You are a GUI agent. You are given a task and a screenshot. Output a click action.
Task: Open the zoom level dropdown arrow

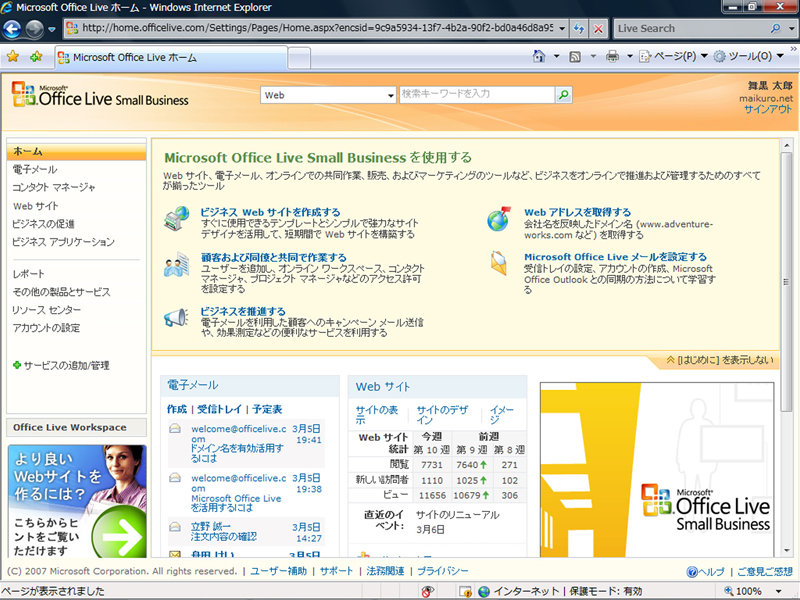(779, 591)
